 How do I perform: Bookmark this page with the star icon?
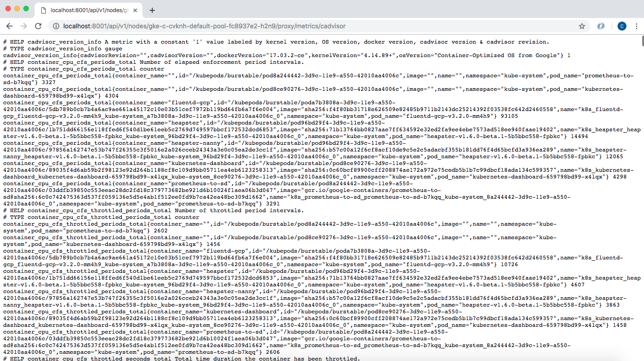coord(582,26)
